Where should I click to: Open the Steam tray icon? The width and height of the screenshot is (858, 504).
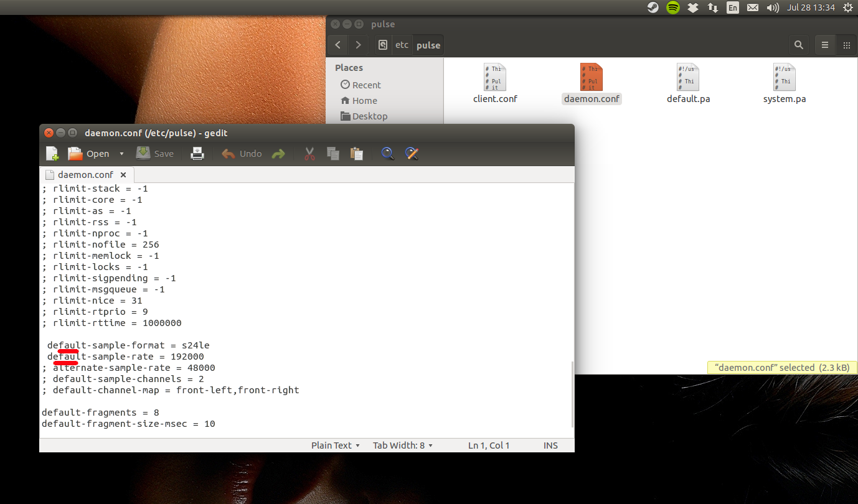click(653, 7)
